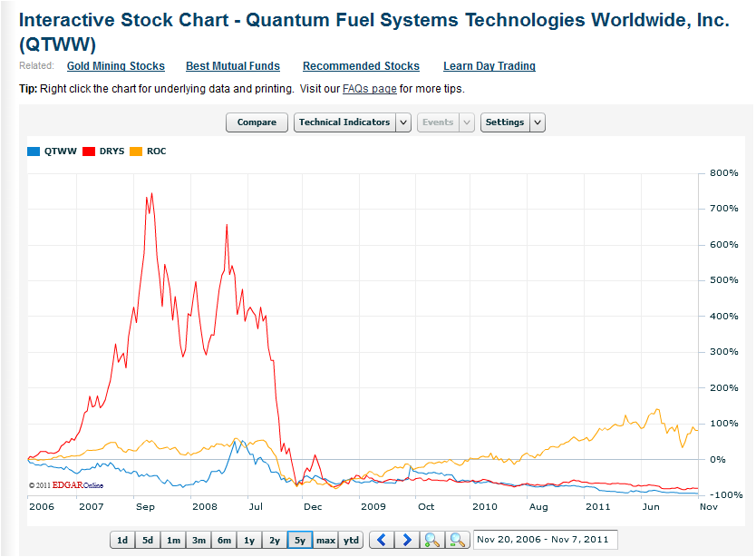Follow the Best Mutual Funds link
This screenshot has height=557, width=756.
click(x=233, y=66)
